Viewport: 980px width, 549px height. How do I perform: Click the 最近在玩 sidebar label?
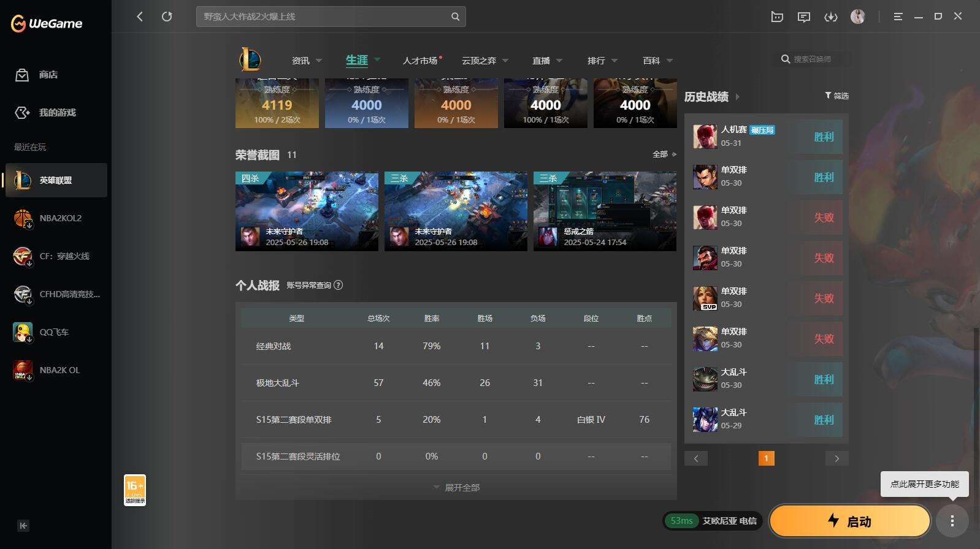tap(30, 147)
